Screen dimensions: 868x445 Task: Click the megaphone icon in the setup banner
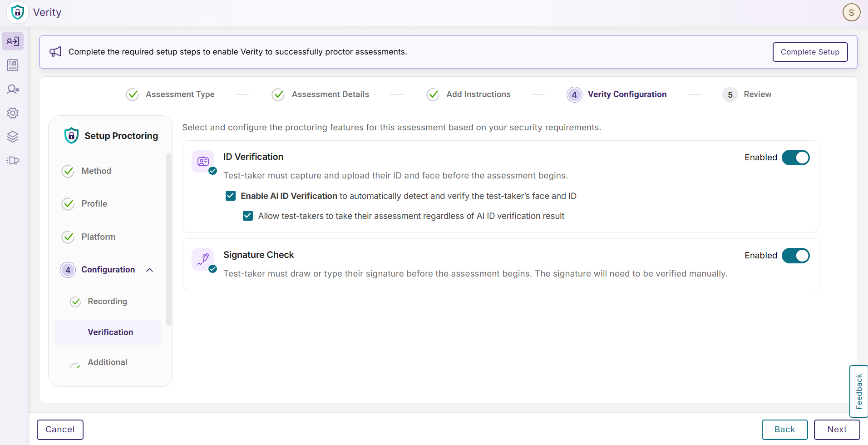pos(55,52)
